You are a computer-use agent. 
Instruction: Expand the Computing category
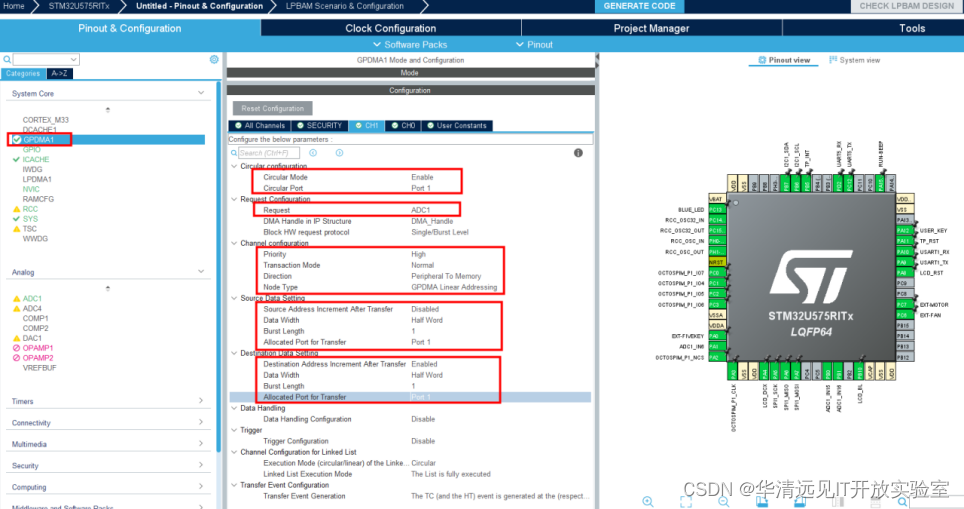(201, 487)
